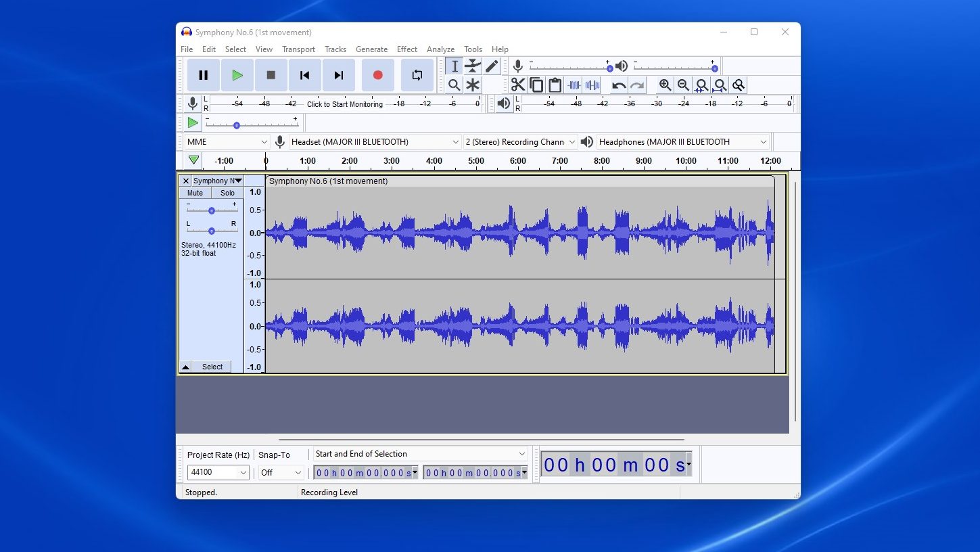Open the MME audio host dropdown

tap(228, 142)
